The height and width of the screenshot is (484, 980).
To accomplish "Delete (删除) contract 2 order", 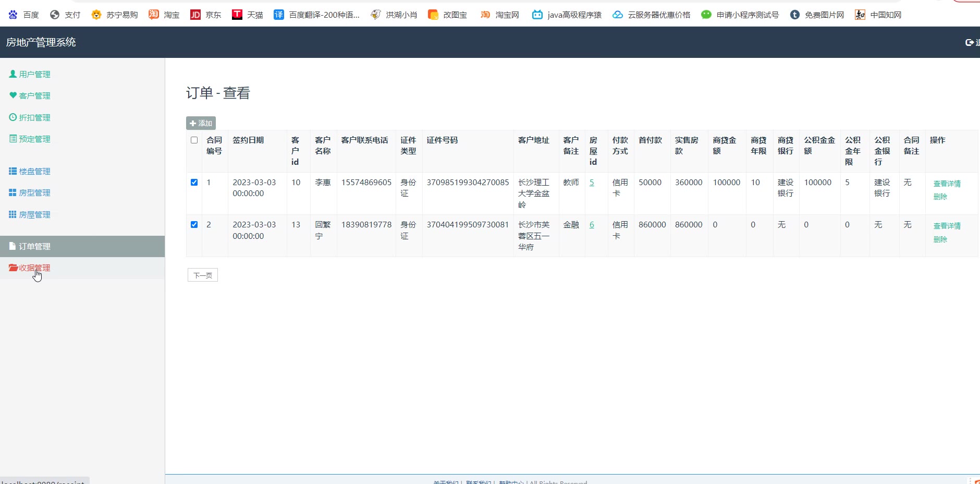I will click(940, 239).
